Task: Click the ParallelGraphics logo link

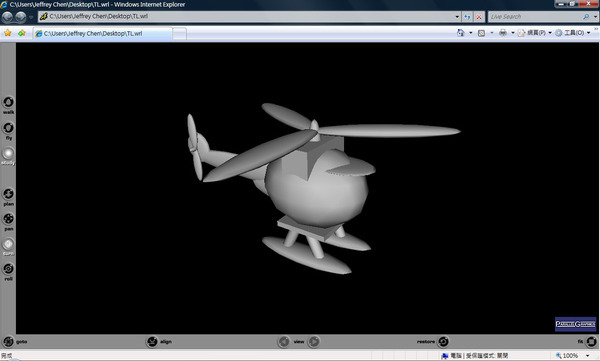Action: pos(575,324)
